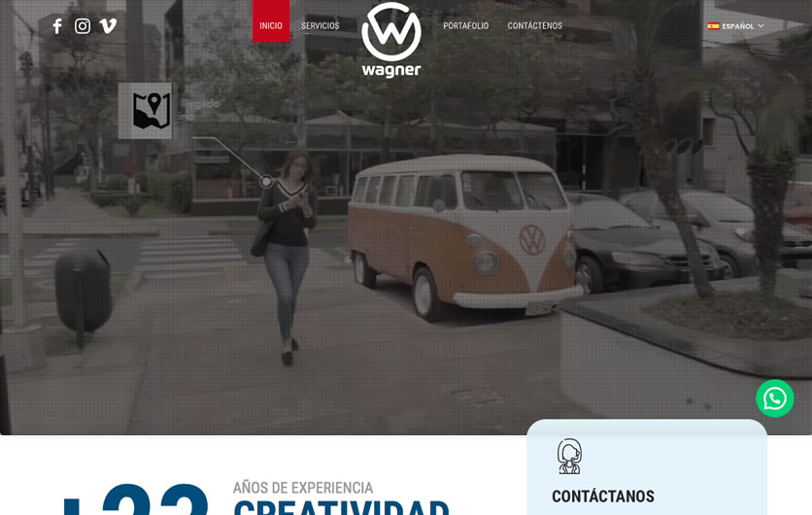The height and width of the screenshot is (515, 812).
Task: Go to the Contáctenos page
Action: 534,26
